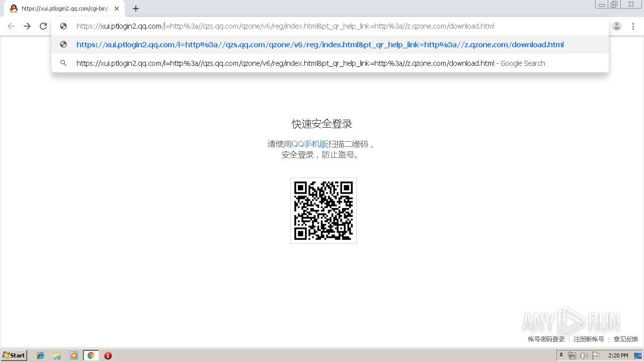
Task: Open Windows Explorer folder from taskbar
Action: 57,355
